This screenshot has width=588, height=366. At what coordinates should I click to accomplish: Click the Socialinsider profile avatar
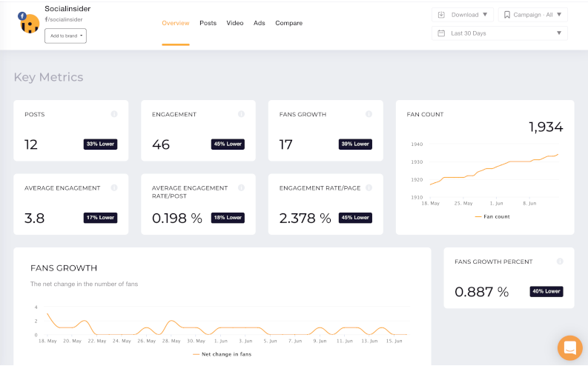pos(29,23)
